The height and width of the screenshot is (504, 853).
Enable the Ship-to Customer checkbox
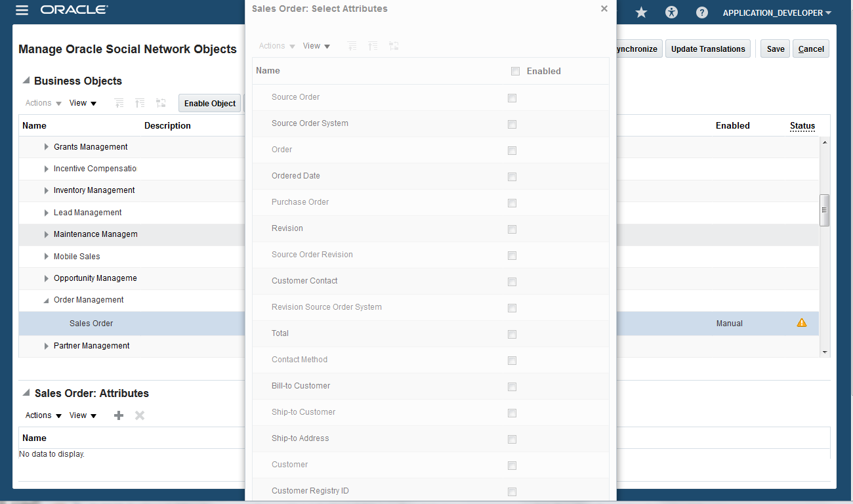[512, 413]
